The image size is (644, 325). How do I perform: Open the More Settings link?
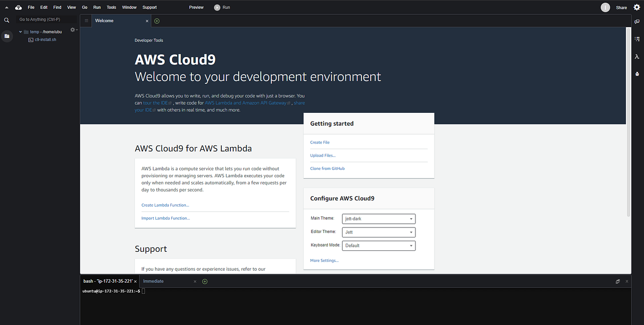[324, 261]
